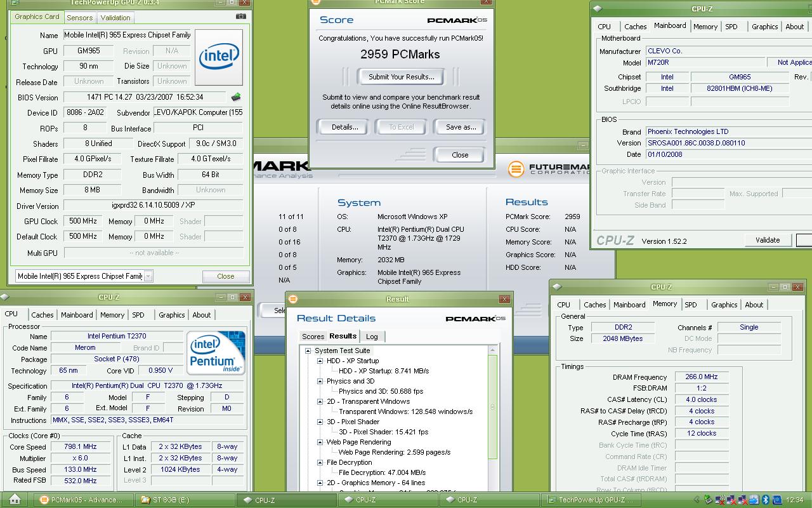This screenshot has width=812, height=508.
Task: Switch to Scores tab in Result Details
Action: click(313, 337)
